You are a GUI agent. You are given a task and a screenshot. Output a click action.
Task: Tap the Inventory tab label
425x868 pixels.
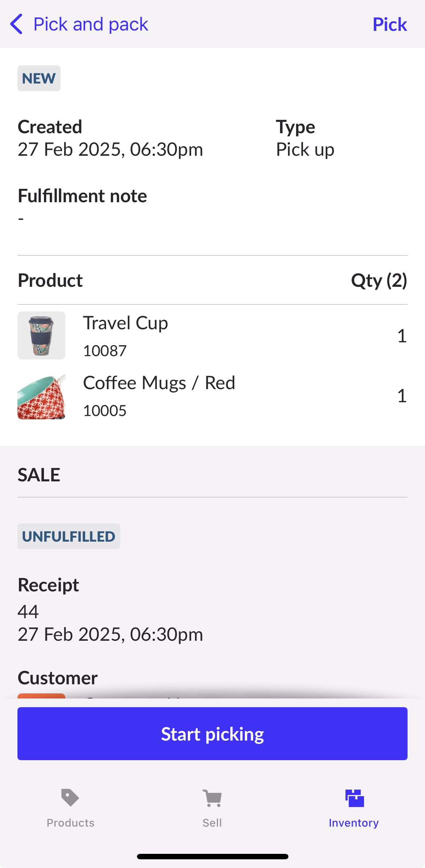354,823
